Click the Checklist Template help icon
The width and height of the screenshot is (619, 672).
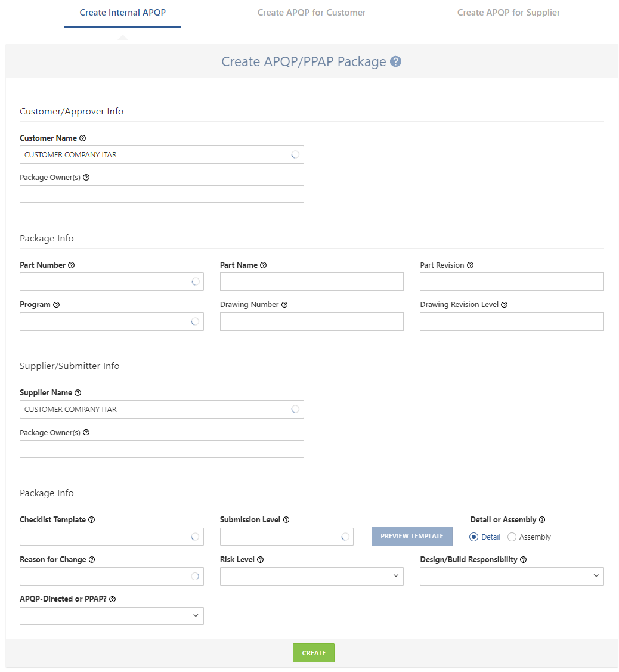91,519
